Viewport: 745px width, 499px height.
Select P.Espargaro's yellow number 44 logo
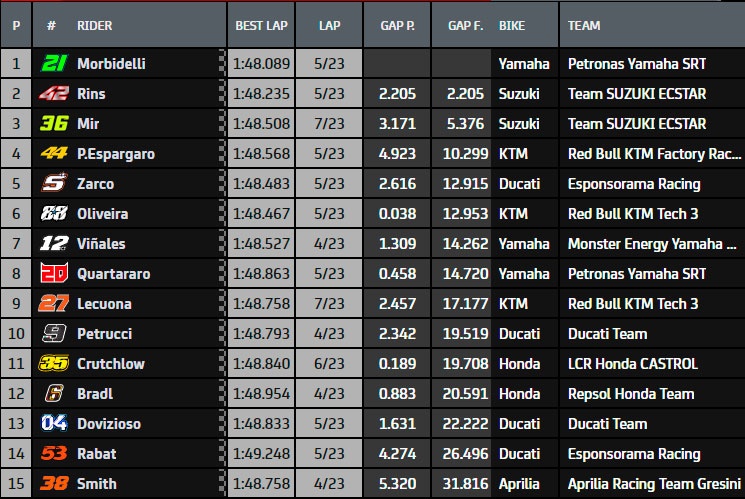[54, 153]
